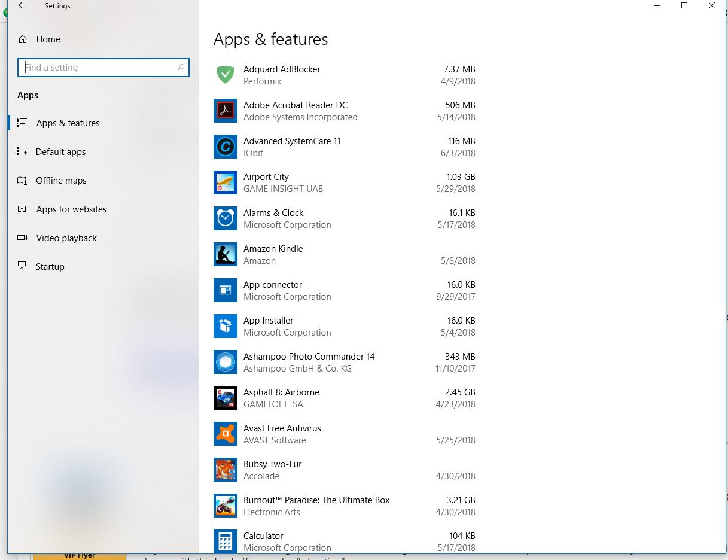This screenshot has width=728, height=560.
Task: Click the Startup sidebar icon
Action: pos(22,266)
